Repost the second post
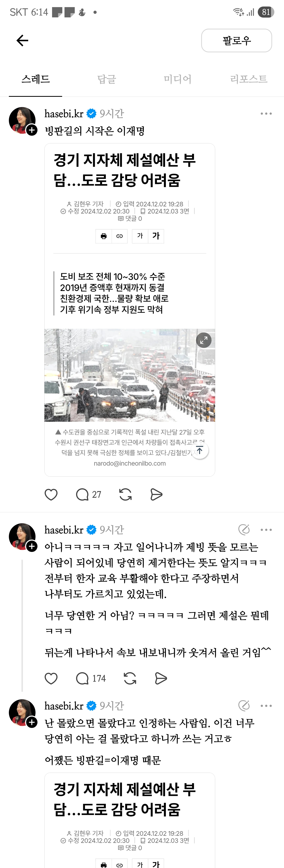 tap(130, 678)
